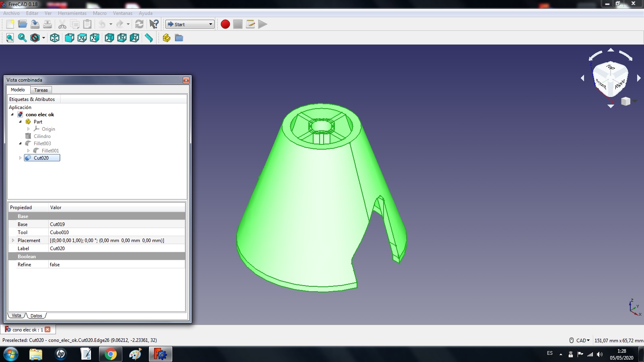Click the measure distance ruler icon
Viewport: 644px width, 362px height.
click(x=149, y=38)
